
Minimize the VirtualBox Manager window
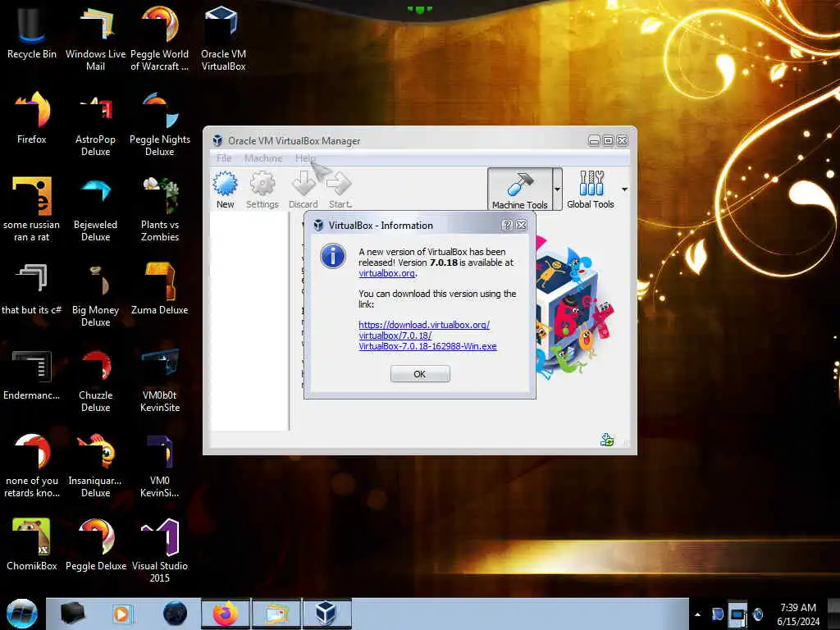click(594, 140)
